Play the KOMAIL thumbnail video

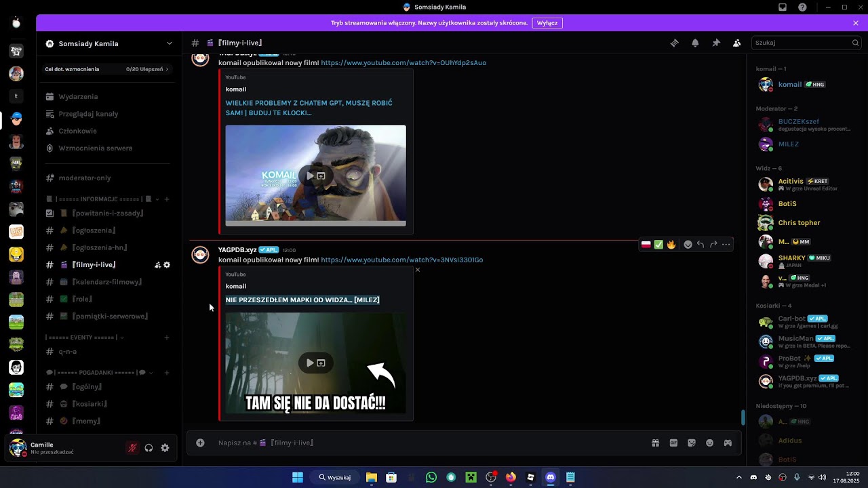pyautogui.click(x=310, y=176)
